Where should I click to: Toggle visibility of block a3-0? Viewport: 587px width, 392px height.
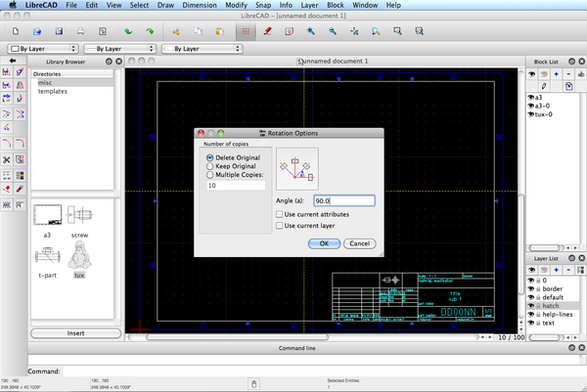[x=531, y=106]
